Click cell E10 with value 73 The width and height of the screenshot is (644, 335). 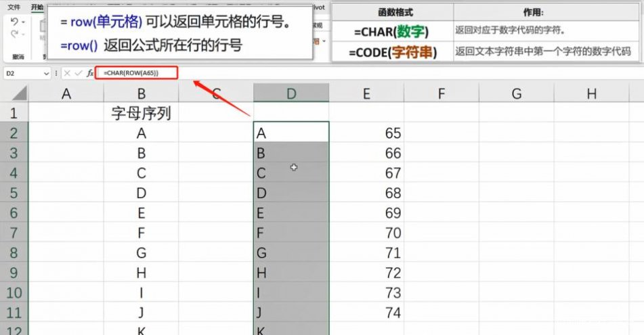366,292
